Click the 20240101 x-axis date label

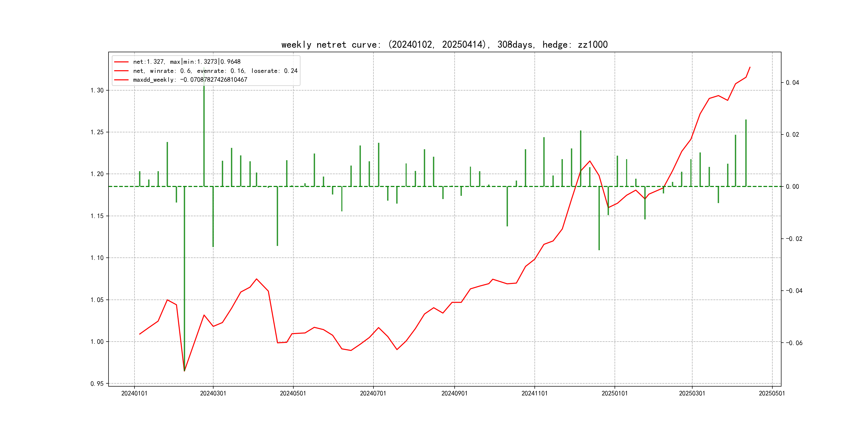[x=134, y=394]
